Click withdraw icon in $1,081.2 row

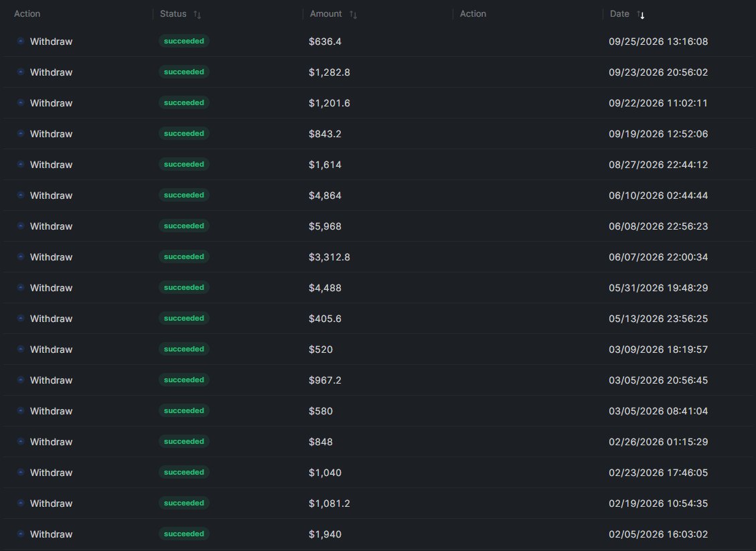point(20,503)
